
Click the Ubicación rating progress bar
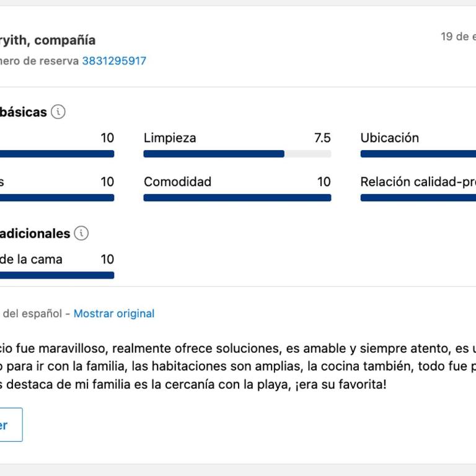point(418,154)
